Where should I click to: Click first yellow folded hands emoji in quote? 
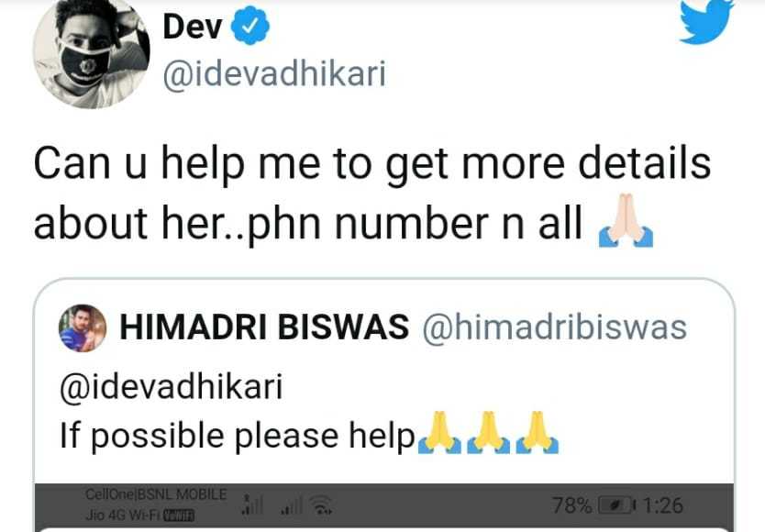[439, 433]
